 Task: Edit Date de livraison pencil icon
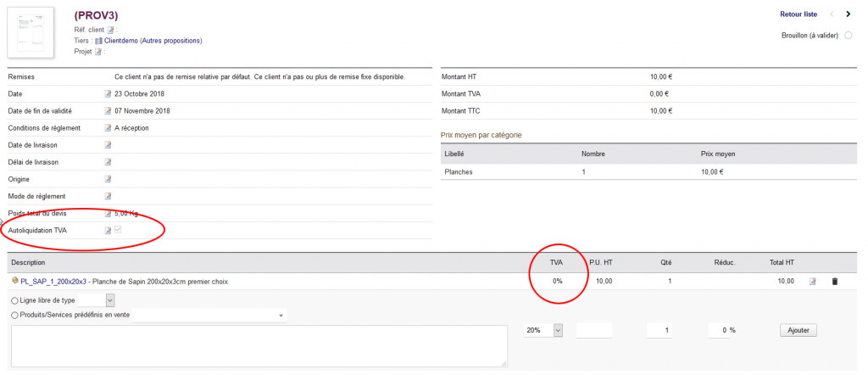[108, 145]
